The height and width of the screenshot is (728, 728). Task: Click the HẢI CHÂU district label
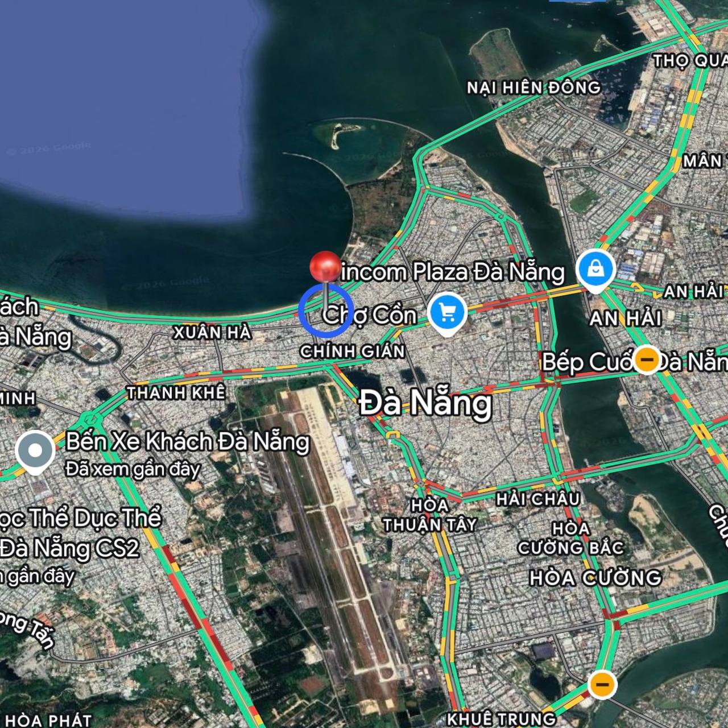(538, 499)
